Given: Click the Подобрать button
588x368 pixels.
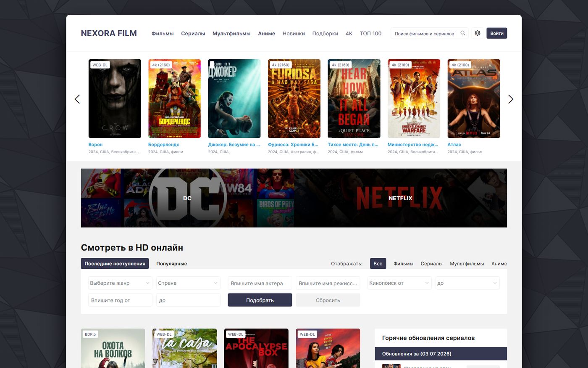Looking at the screenshot, I should pos(260,300).
